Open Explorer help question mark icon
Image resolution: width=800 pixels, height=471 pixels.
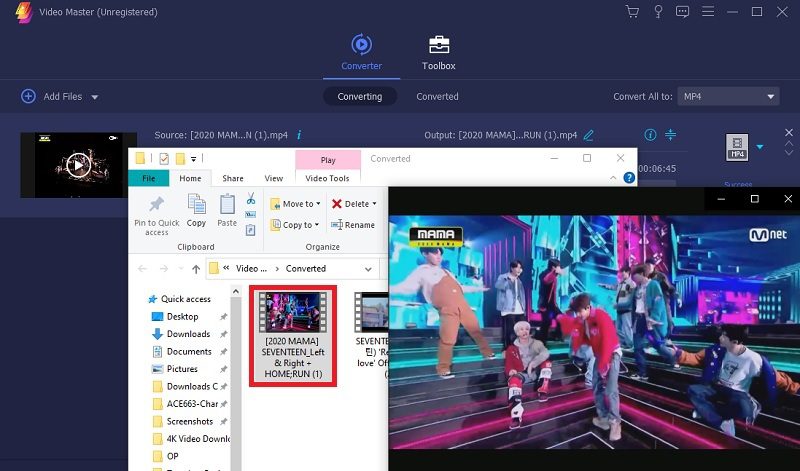[629, 178]
